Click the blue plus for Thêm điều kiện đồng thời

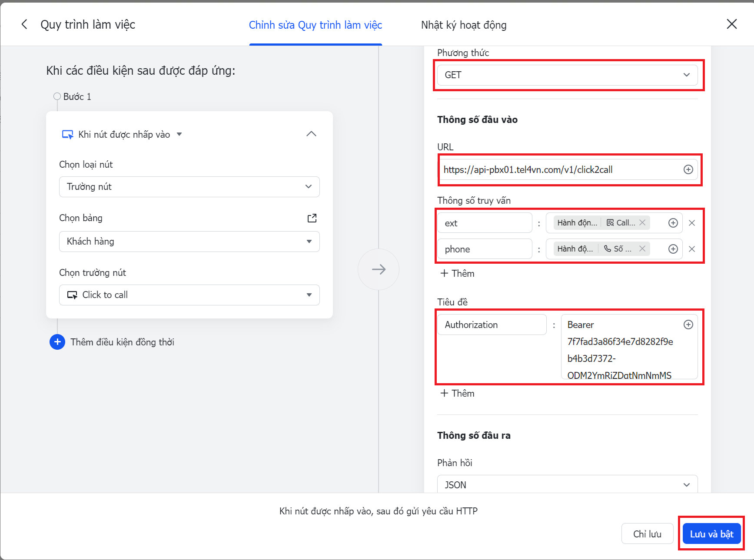[x=57, y=342]
